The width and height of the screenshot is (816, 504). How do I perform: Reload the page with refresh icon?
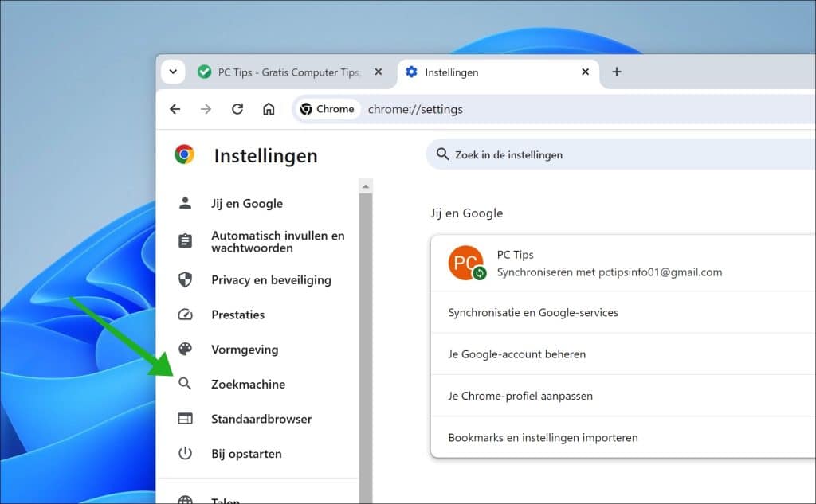[237, 109]
